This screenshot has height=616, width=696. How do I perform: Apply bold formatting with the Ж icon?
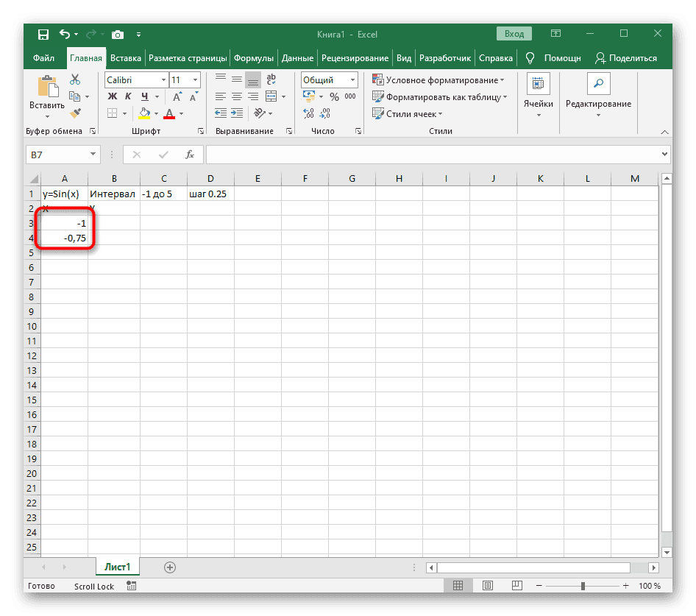click(111, 96)
